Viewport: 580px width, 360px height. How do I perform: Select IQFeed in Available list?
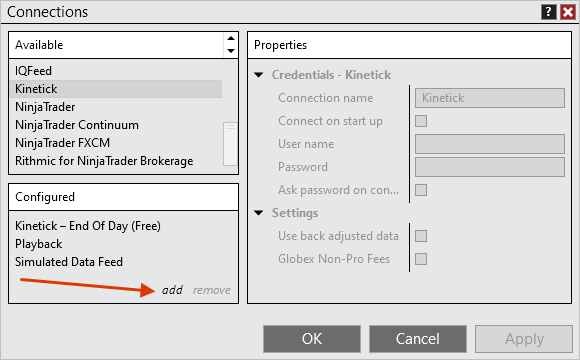pyautogui.click(x=116, y=71)
